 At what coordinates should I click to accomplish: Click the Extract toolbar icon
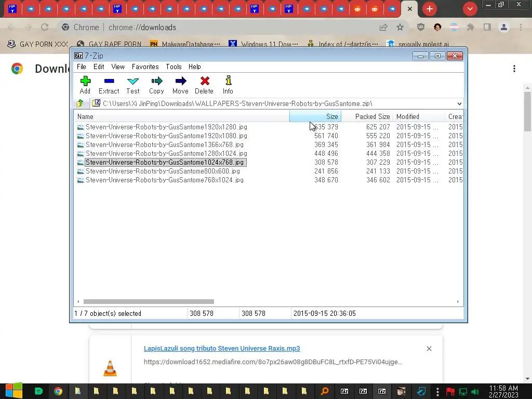[109, 85]
